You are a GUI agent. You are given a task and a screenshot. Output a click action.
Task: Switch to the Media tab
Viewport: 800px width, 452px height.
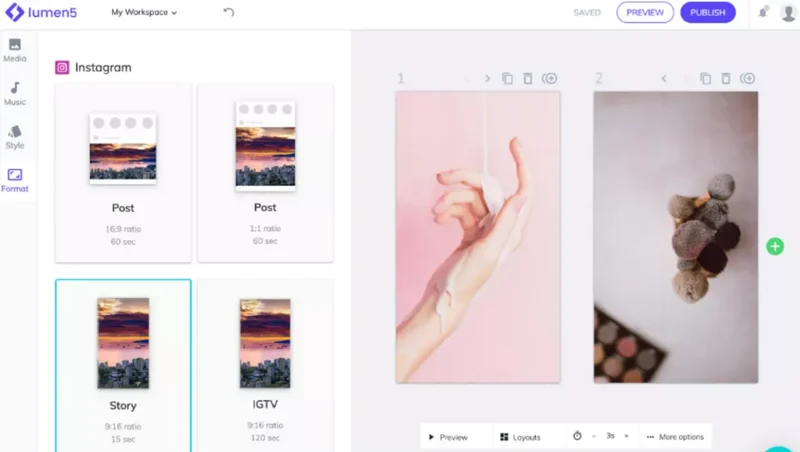click(15, 50)
